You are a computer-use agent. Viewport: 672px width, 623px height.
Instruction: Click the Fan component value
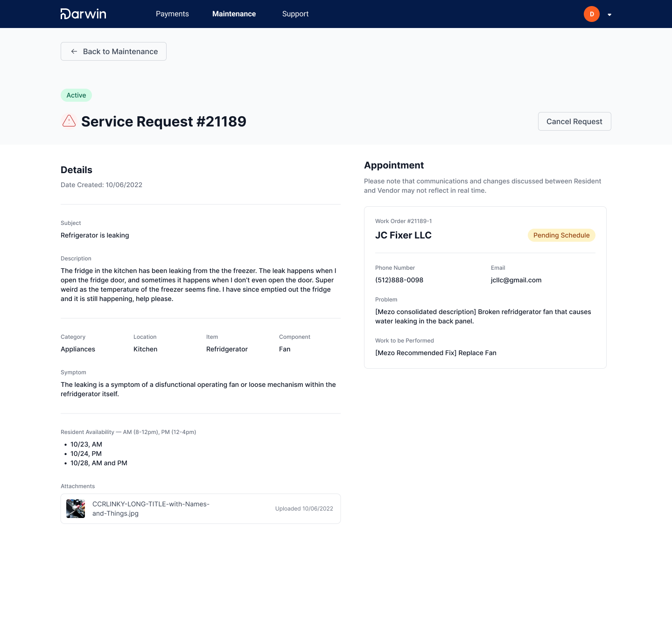(285, 349)
